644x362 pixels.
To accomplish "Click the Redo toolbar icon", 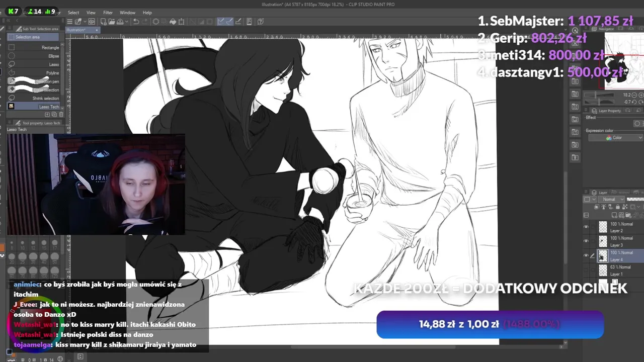I will (x=145, y=22).
